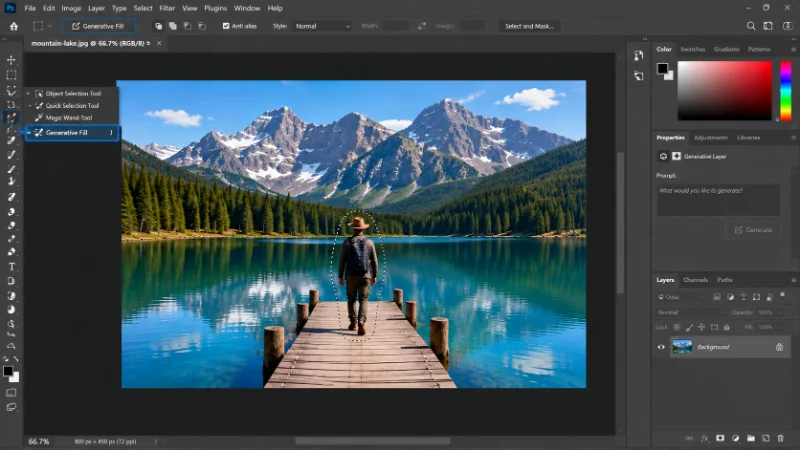The width and height of the screenshot is (800, 450).
Task: Click Color panel foreground black swatch
Action: click(662, 68)
